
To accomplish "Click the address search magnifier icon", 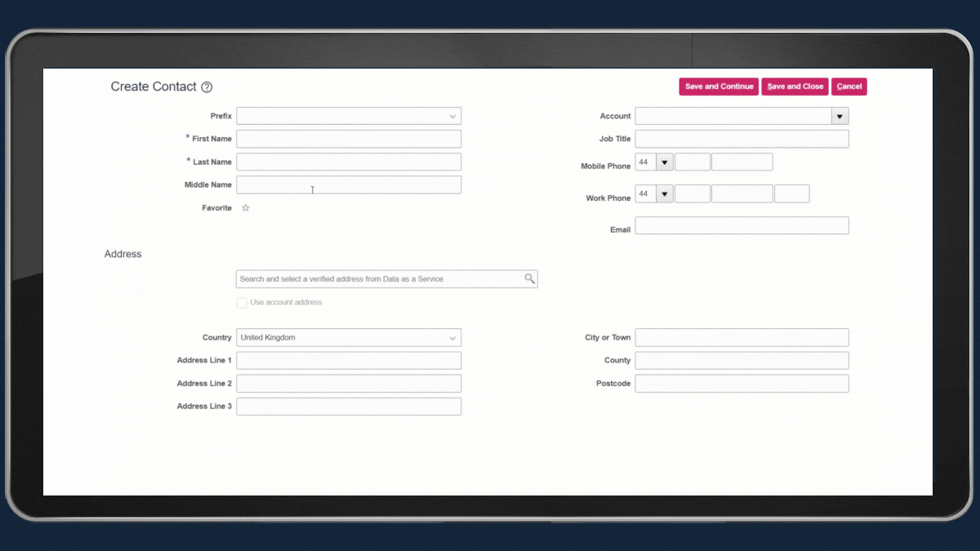I will point(530,279).
